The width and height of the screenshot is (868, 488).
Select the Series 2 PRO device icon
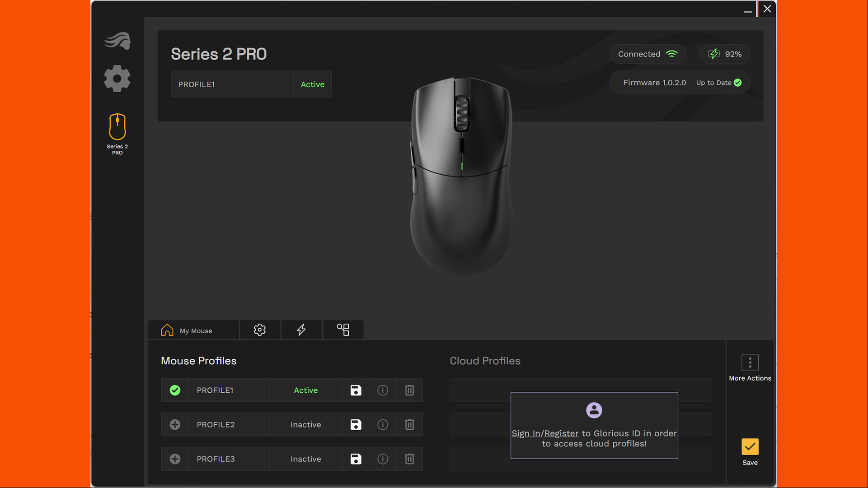117,134
